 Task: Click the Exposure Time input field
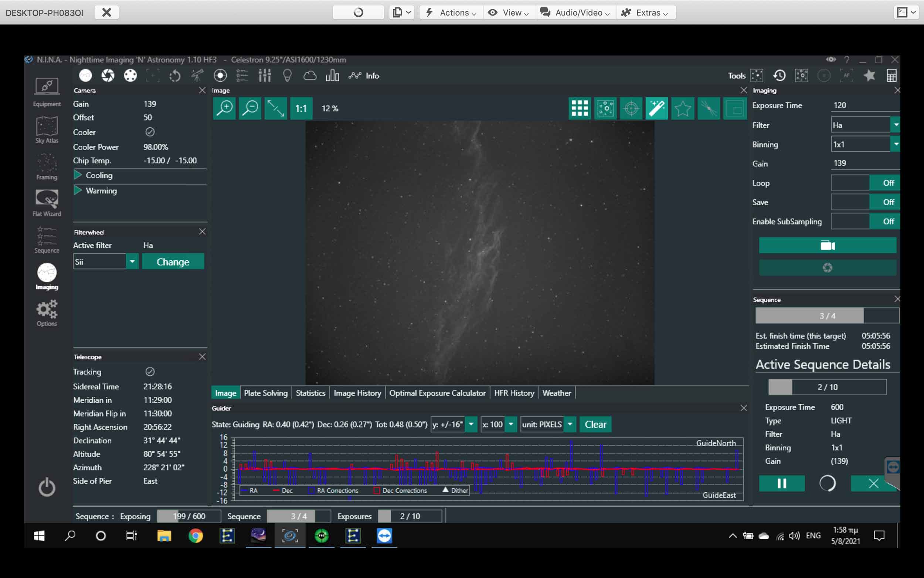[864, 105]
